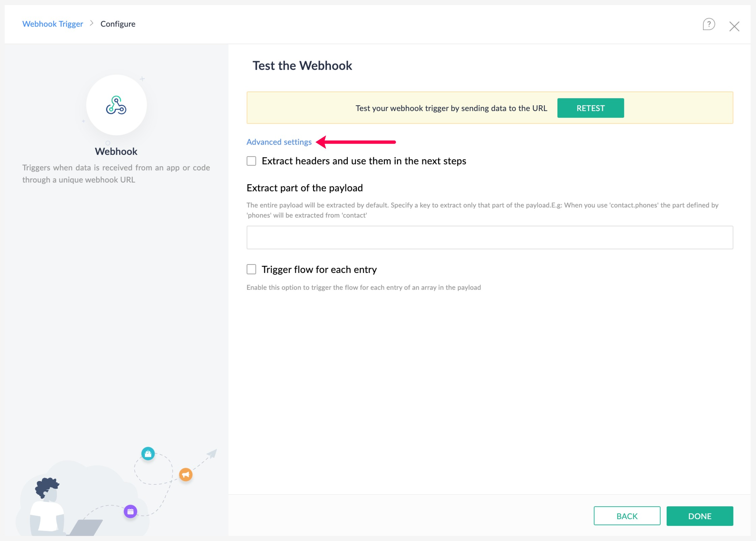Click the teal shopping bag illustration icon
The height and width of the screenshot is (541, 756).
(148, 454)
